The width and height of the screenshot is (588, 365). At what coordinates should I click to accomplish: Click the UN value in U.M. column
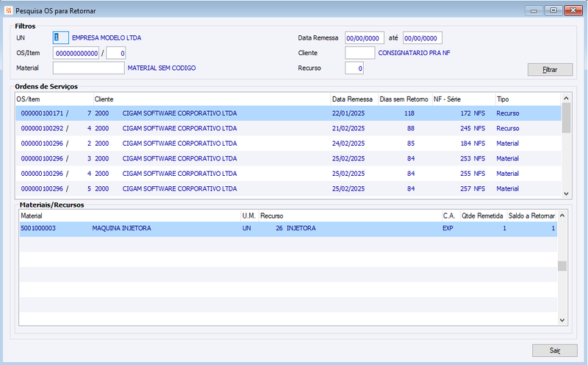[x=246, y=228]
